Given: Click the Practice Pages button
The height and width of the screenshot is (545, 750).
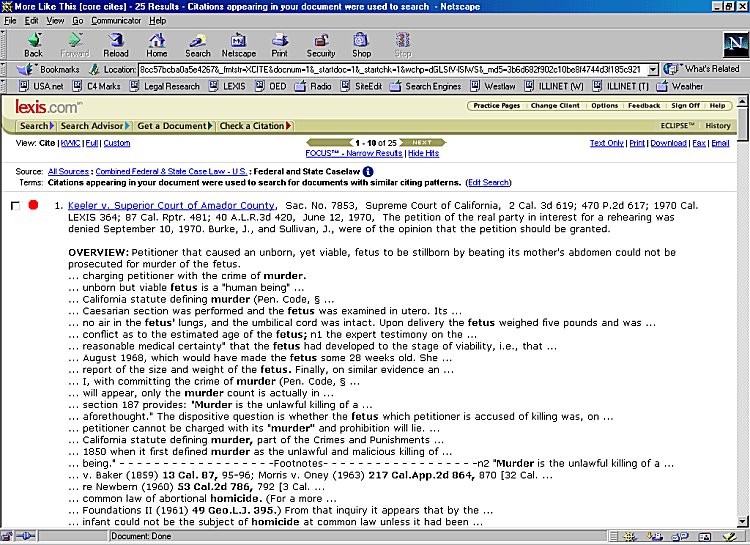Looking at the screenshot, I should [x=496, y=105].
